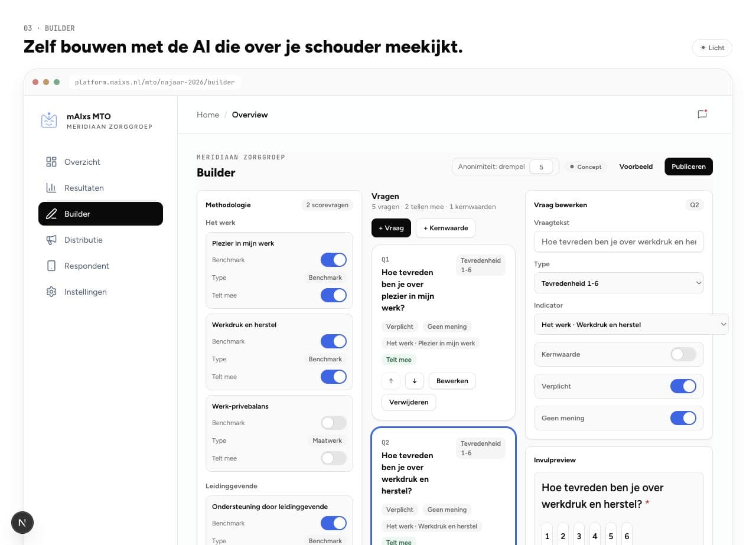The width and height of the screenshot is (756, 545).
Task: Click the Overzicht grid icon
Action: [x=51, y=162]
